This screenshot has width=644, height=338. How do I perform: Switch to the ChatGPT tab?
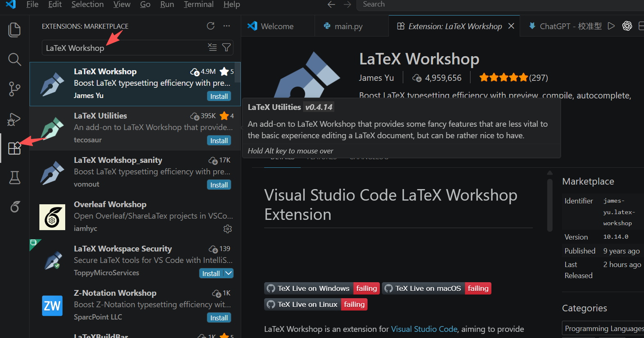[564, 26]
